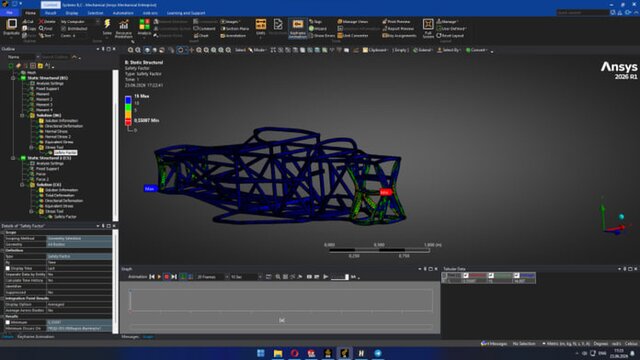Screen dimensions: 640x360
Task: Click the Chart icon in Insert group
Action: [x=196, y=36]
